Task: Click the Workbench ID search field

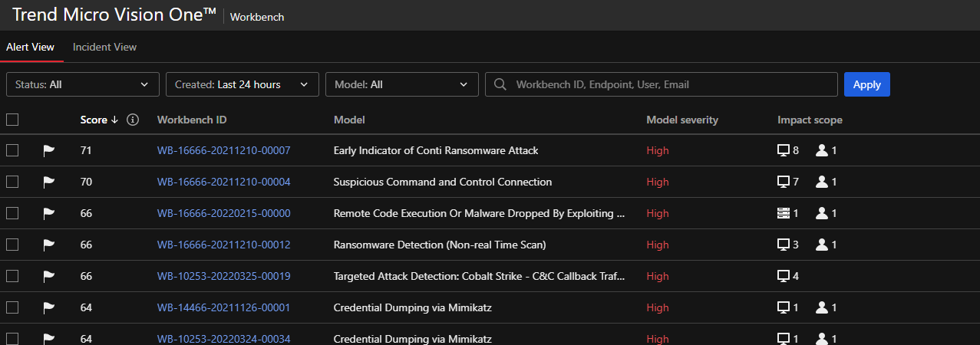Action: pyautogui.click(x=671, y=84)
